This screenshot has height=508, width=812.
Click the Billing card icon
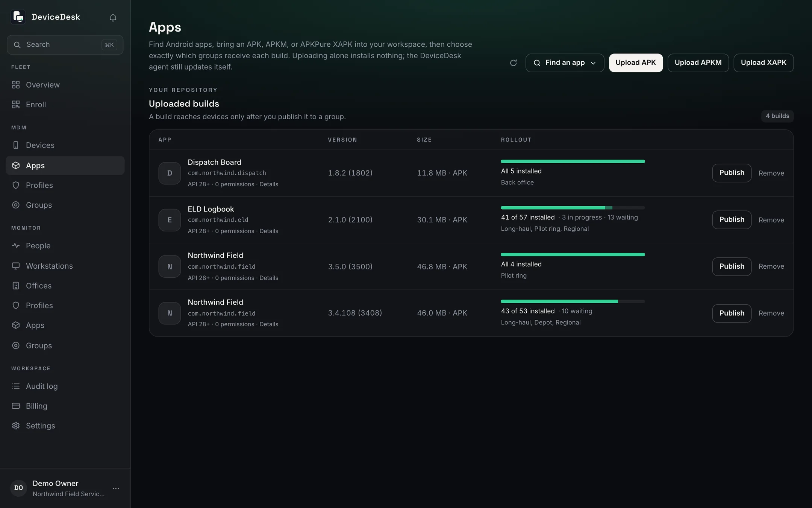point(16,406)
